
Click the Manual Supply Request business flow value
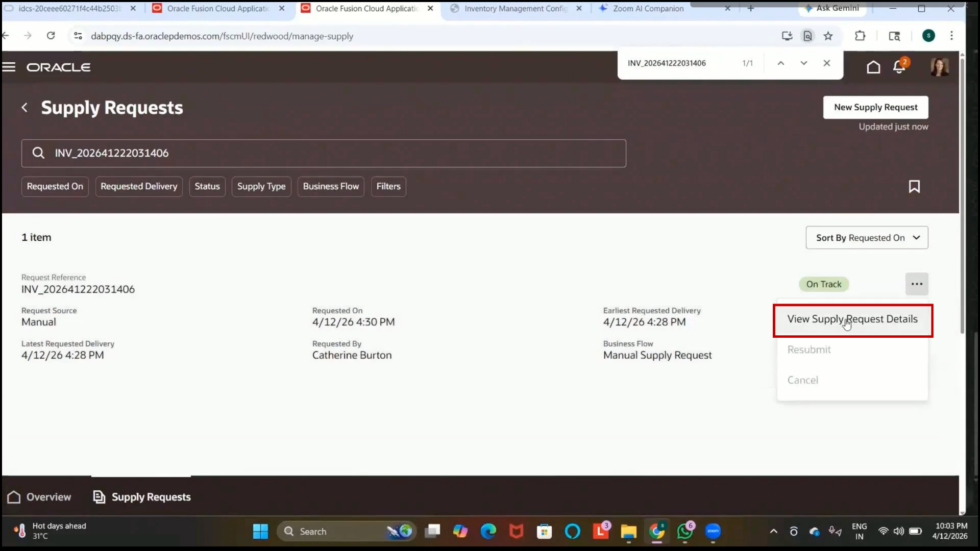click(x=657, y=356)
